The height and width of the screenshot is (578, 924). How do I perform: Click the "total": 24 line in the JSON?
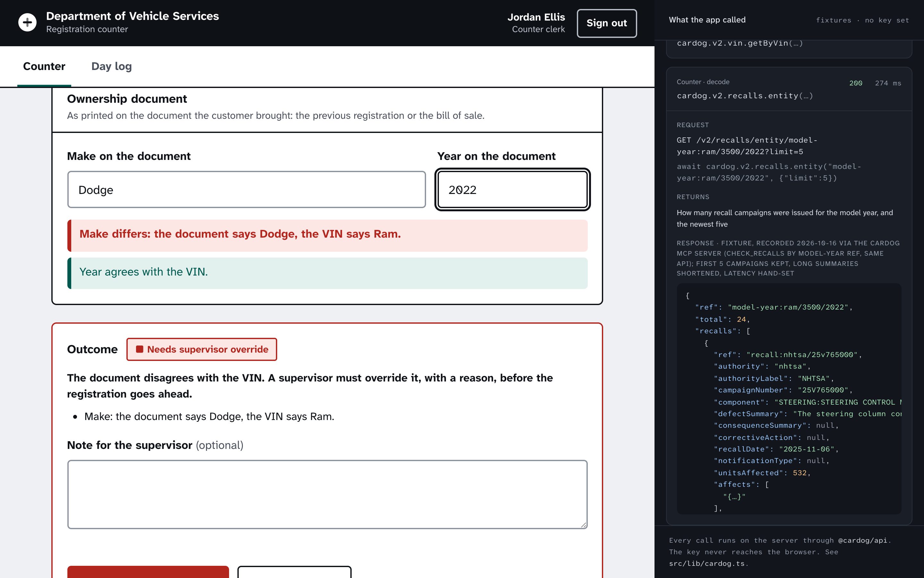click(x=723, y=319)
